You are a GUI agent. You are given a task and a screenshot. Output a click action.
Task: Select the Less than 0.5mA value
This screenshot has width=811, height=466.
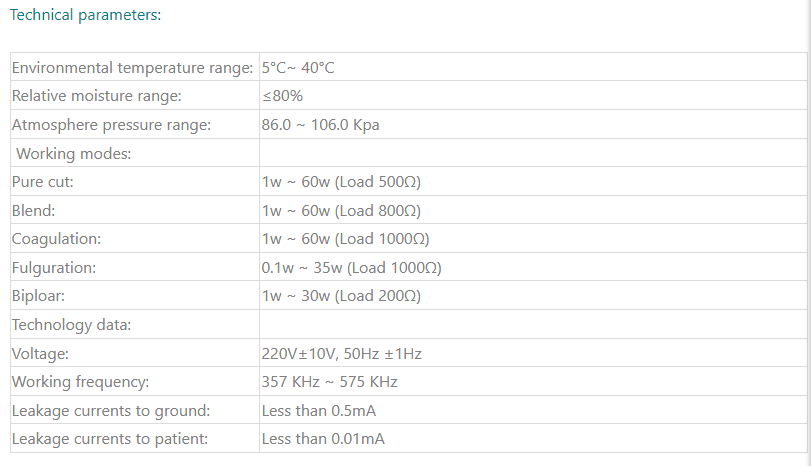click(x=319, y=410)
